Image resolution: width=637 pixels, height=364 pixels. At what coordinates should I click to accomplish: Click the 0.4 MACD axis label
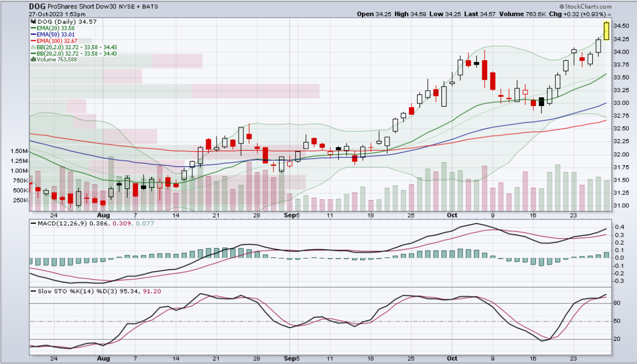pyautogui.click(x=620, y=227)
